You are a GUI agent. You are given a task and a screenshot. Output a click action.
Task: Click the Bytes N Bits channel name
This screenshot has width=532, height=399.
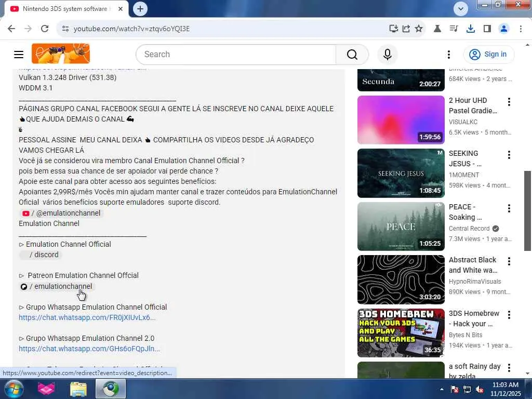(x=465, y=335)
